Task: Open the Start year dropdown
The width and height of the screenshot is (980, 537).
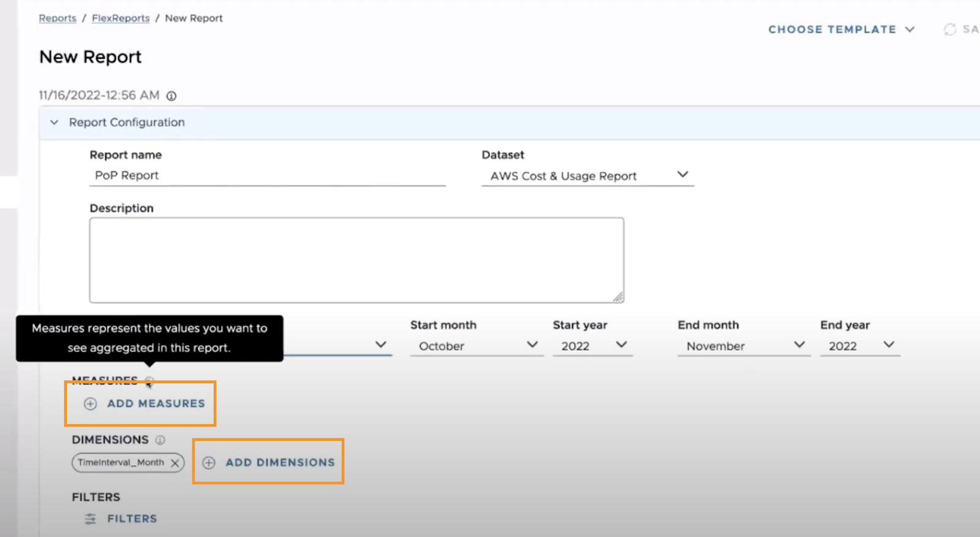Action: coord(592,346)
